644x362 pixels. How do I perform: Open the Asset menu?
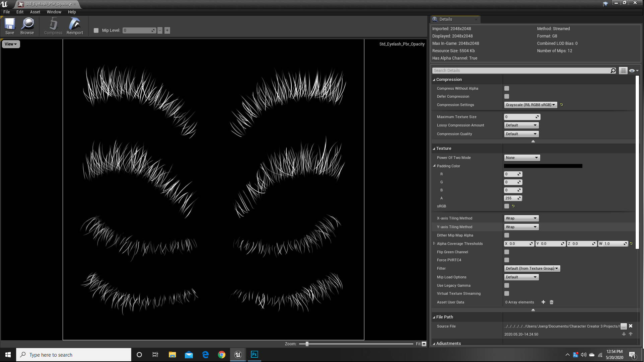click(35, 12)
